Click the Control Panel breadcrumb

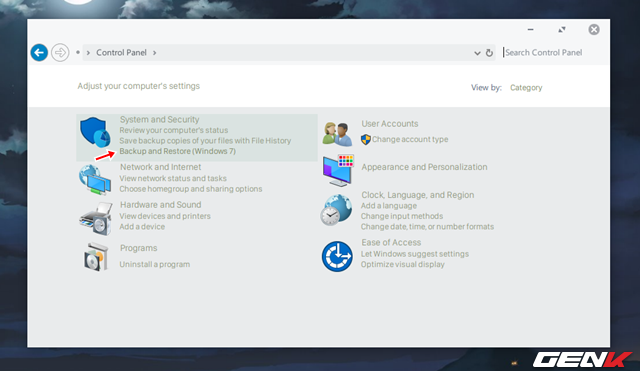[121, 53]
